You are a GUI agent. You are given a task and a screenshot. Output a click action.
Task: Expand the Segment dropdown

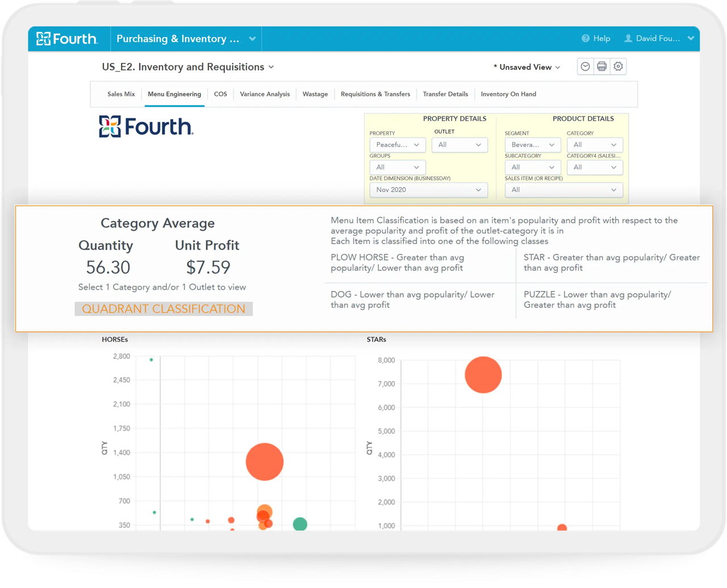(x=532, y=145)
